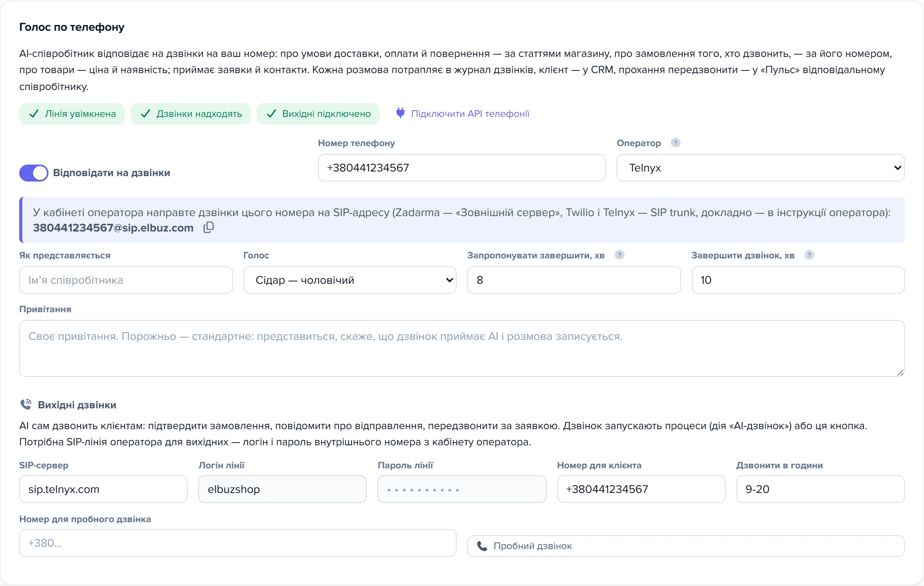Image resolution: width=924 pixels, height=586 pixels.
Task: Click the Номер для клієнта field
Action: (x=641, y=489)
